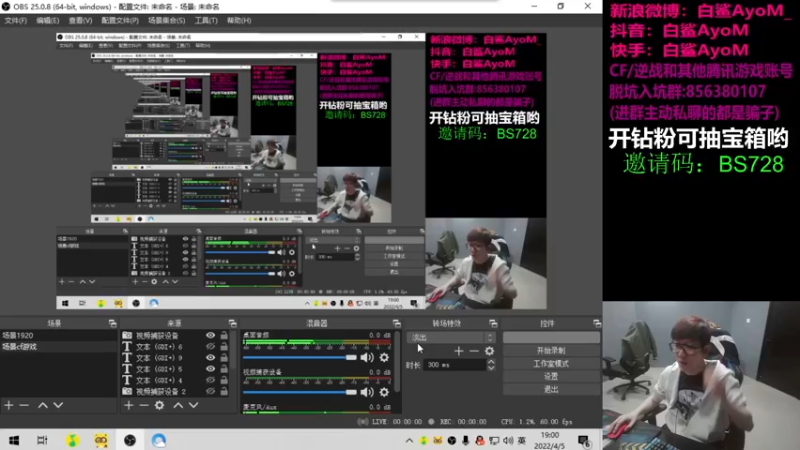This screenshot has width=800, height=450.
Task: Hide the 文本 (GDI+) 9 source via eye icon
Action: tap(210, 358)
